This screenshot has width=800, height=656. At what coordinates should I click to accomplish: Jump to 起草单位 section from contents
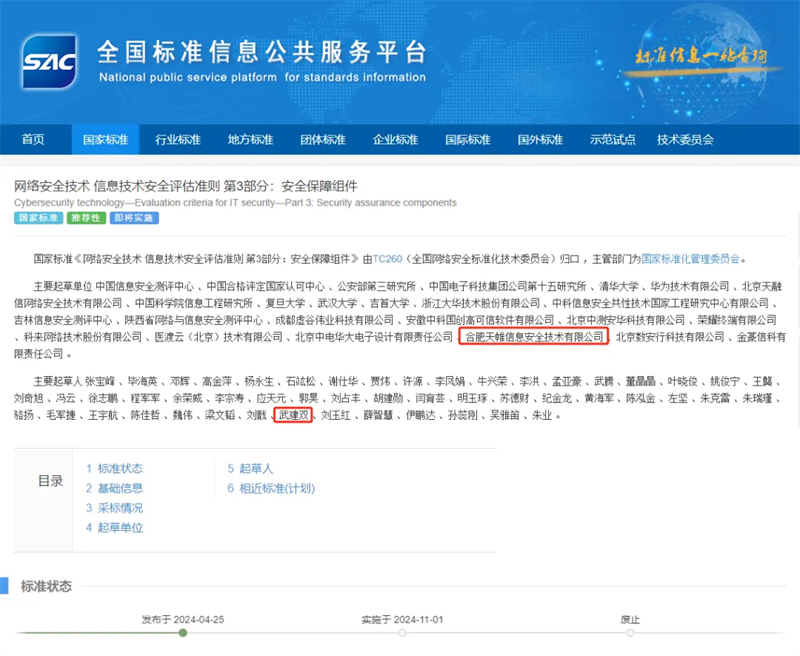click(114, 527)
